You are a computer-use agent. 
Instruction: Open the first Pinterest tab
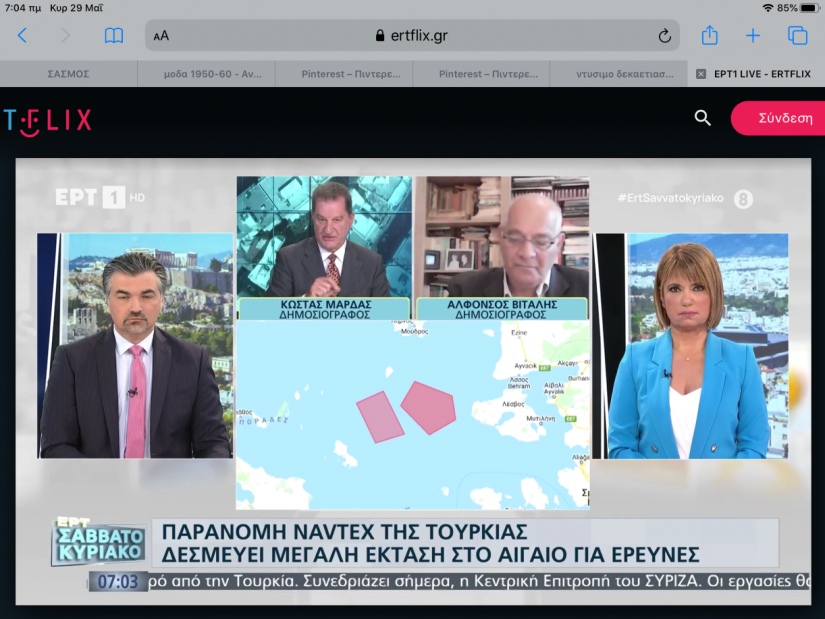point(342,73)
